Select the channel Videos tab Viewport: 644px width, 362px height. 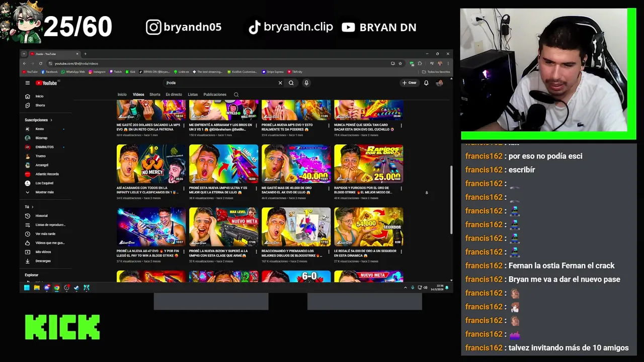coord(138,95)
